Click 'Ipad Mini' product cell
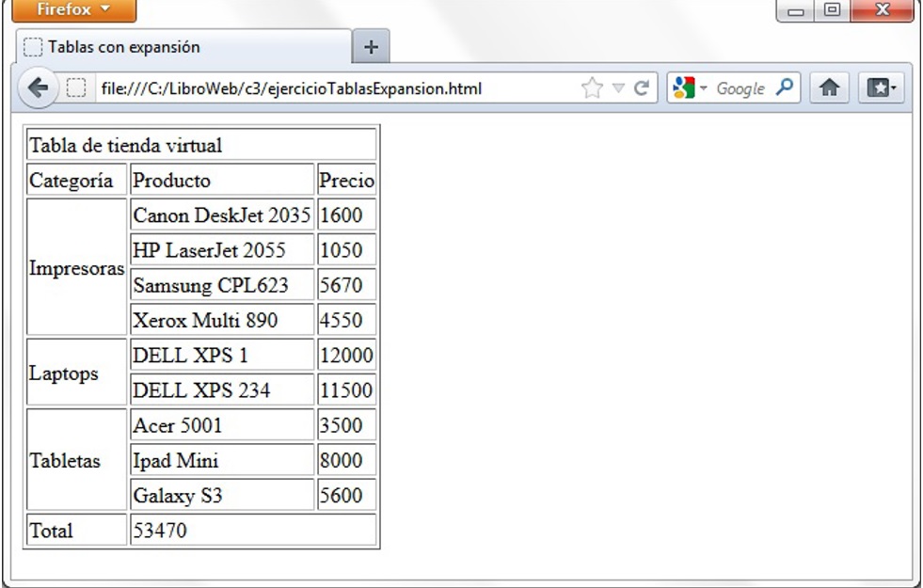The image size is (923, 588). pyautogui.click(x=222, y=460)
